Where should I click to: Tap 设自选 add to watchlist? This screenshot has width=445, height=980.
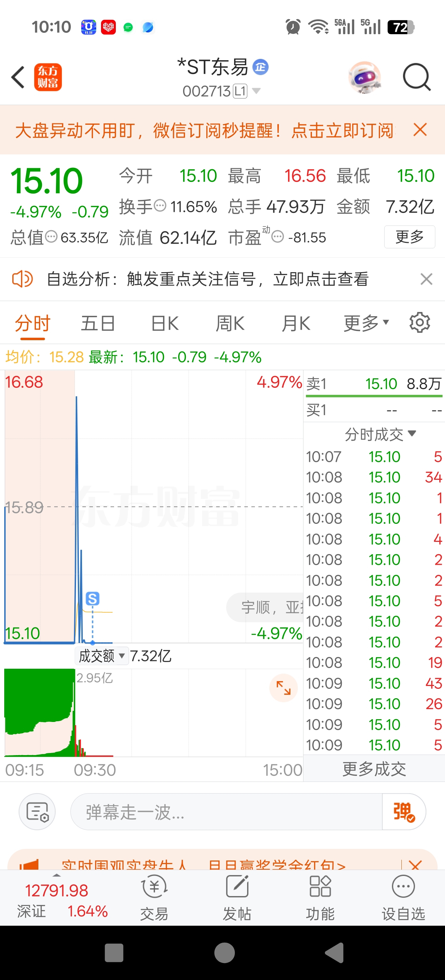click(x=403, y=898)
